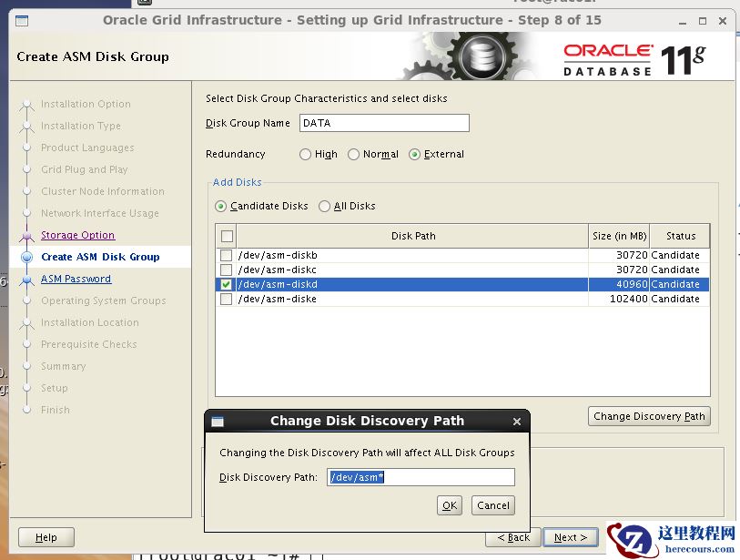The width and height of the screenshot is (740, 560).
Task: Check the /dev/asm-diske checkbox
Action: click(x=226, y=300)
